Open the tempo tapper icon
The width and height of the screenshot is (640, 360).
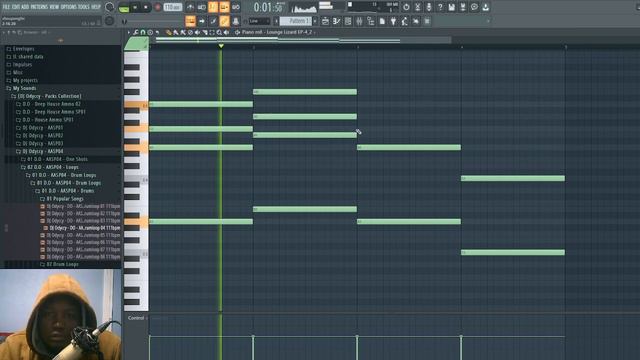404,21
